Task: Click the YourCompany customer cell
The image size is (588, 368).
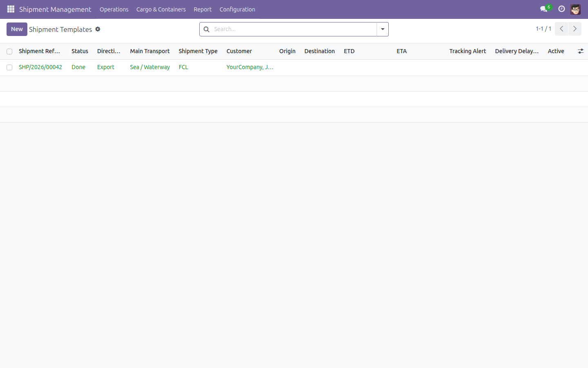Action: click(x=250, y=67)
